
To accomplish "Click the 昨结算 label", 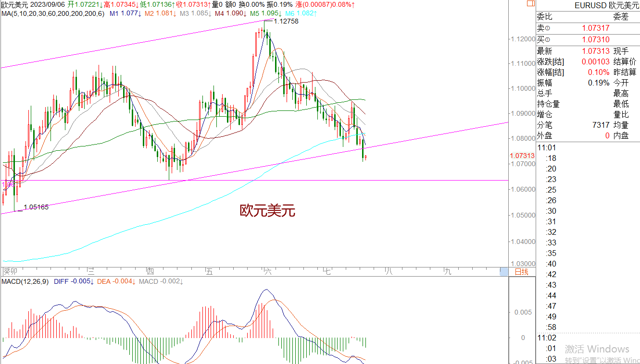I will click(x=625, y=72).
